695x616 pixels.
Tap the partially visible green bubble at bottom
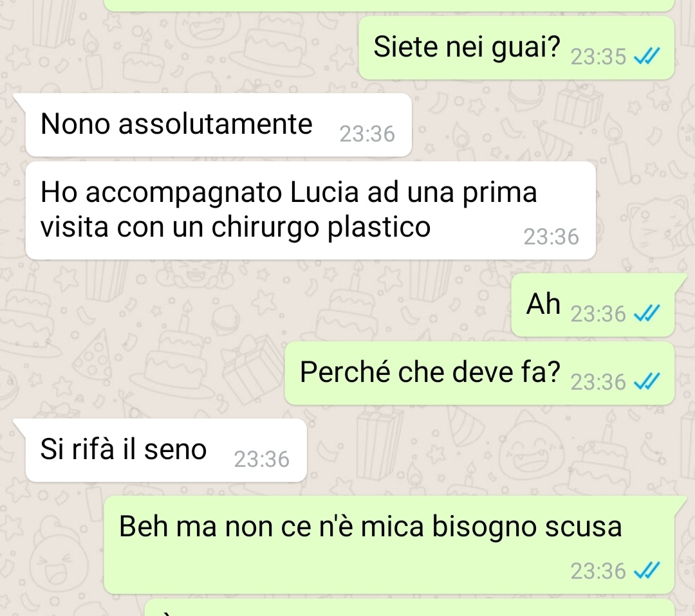coord(410,608)
